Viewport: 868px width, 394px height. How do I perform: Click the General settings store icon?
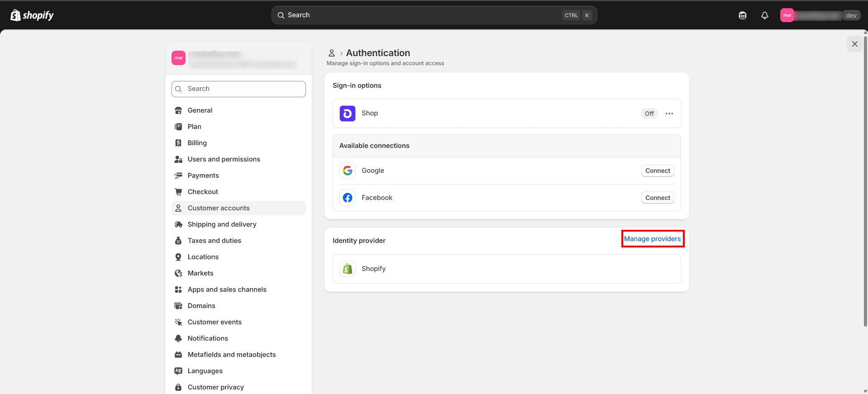pos(178,110)
